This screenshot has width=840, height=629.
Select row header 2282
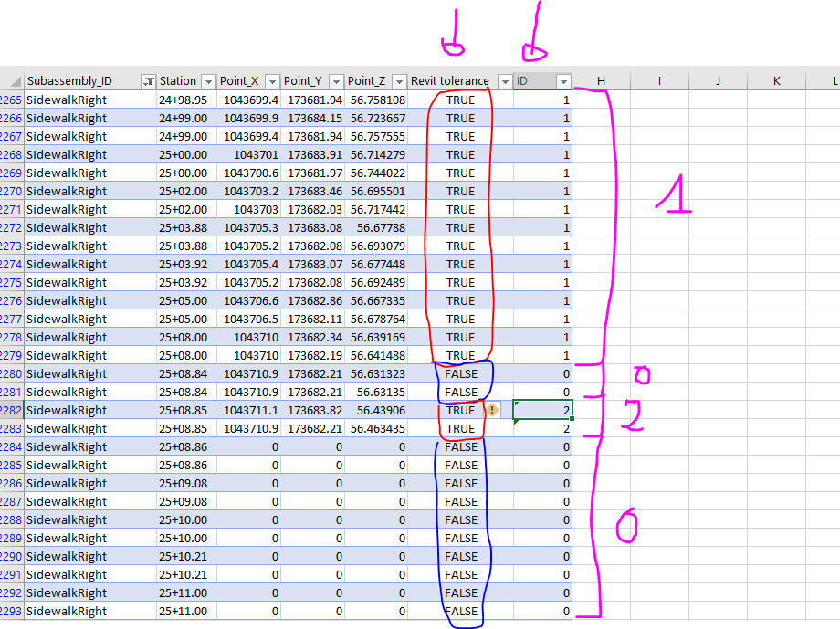11,411
